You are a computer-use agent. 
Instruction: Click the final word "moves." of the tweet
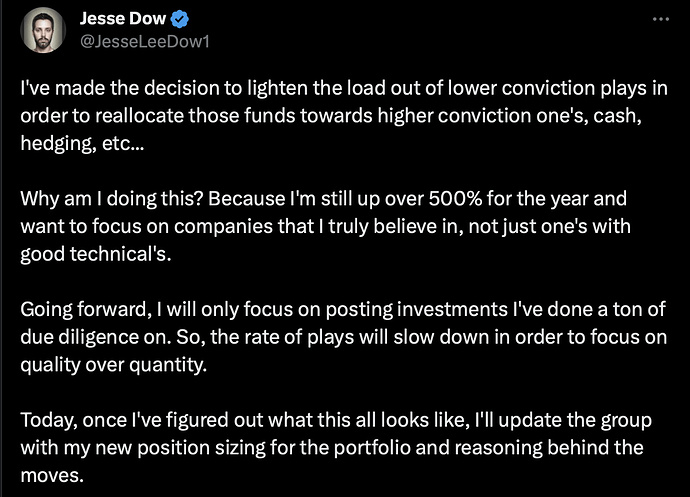[52, 476]
